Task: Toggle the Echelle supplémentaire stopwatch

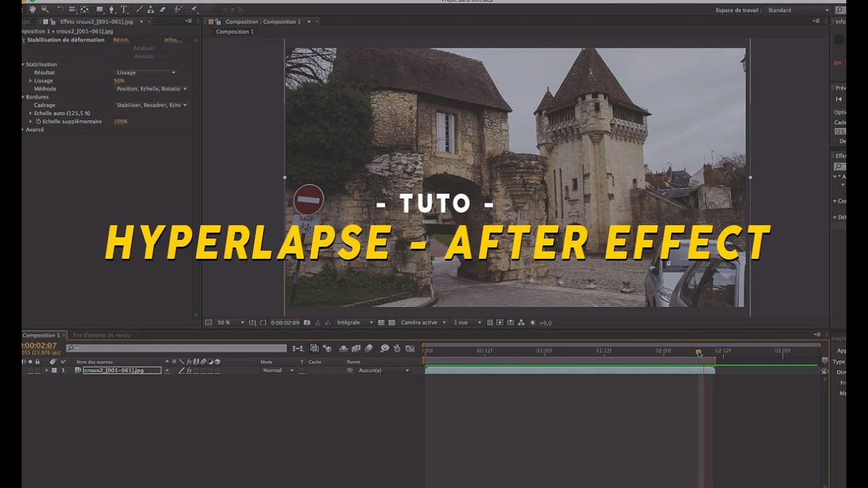Action: pos(39,121)
